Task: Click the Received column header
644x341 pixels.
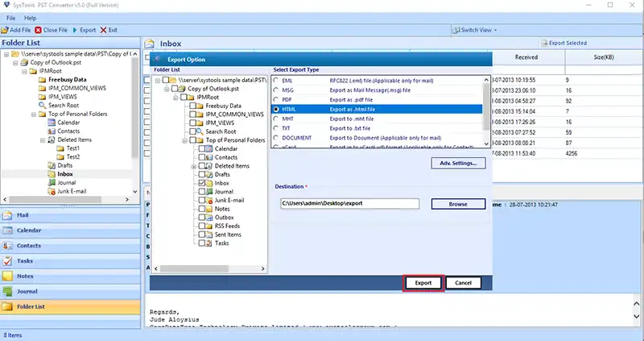Action: [x=527, y=57]
